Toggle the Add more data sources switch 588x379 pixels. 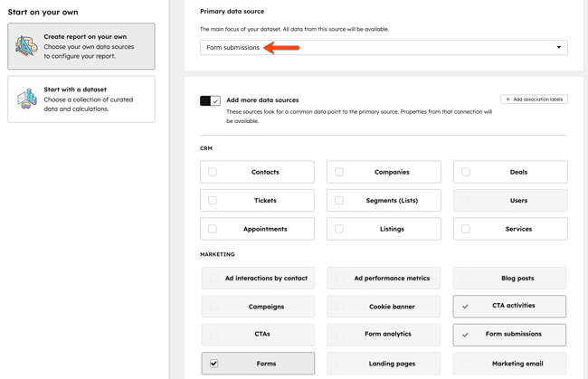210,100
